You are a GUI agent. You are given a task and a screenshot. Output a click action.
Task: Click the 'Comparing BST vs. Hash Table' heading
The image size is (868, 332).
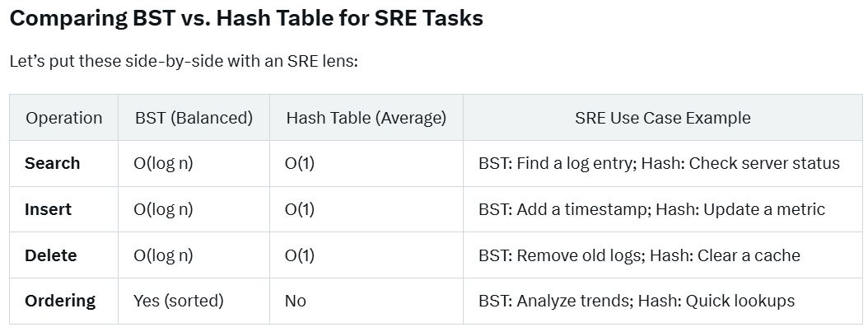[x=245, y=19]
